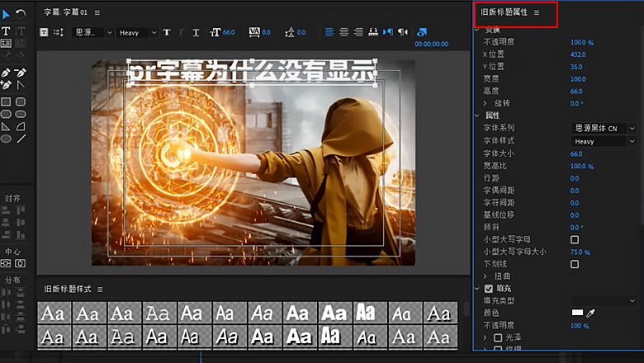644x363 pixels.
Task: Collapse the 填充 fill section
Action: pyautogui.click(x=477, y=289)
